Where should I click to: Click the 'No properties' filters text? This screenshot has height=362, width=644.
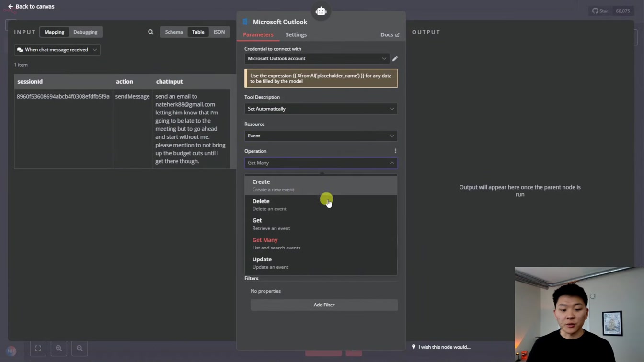[x=265, y=291]
